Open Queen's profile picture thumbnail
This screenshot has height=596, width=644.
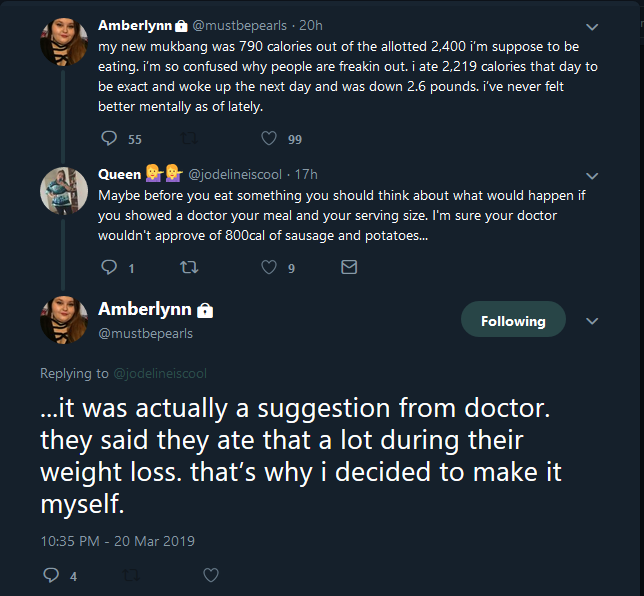click(64, 191)
